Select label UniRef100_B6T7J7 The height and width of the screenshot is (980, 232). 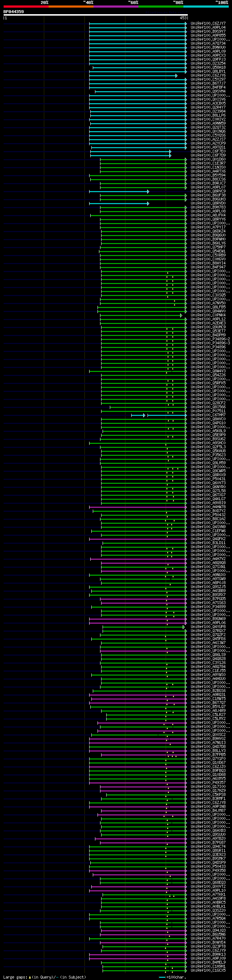coord(208,83)
